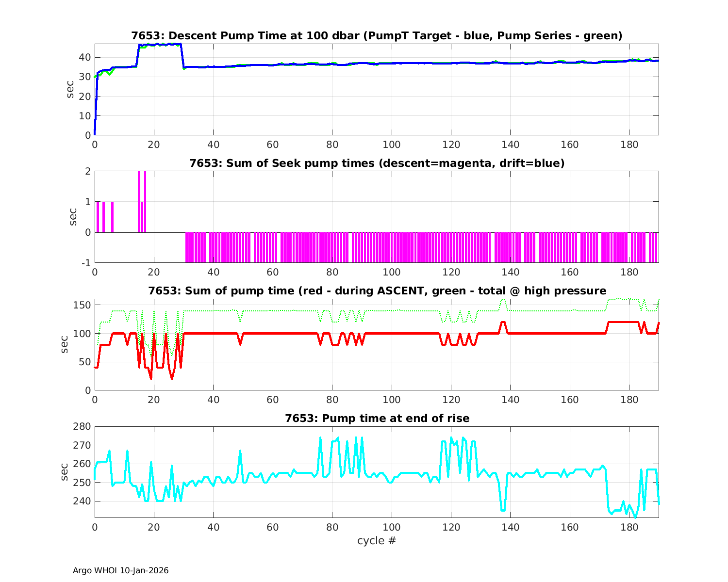Click the Descent Pump Time chart title
The image size is (728, 582).
point(377,36)
